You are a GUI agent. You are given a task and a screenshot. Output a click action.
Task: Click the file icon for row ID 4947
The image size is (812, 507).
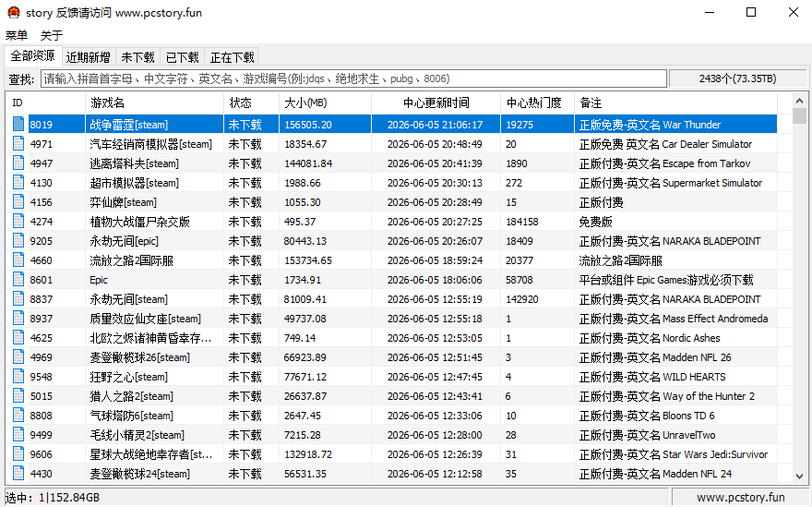point(18,163)
